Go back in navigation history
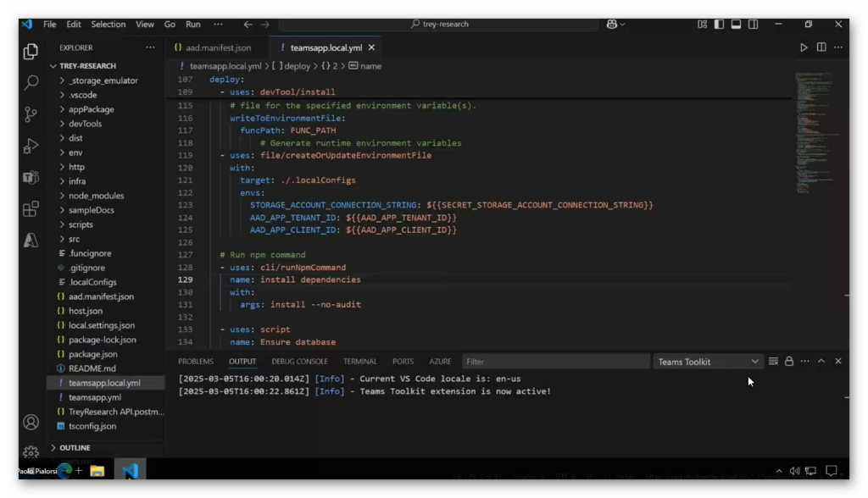This screenshot has width=868, height=498. [248, 25]
